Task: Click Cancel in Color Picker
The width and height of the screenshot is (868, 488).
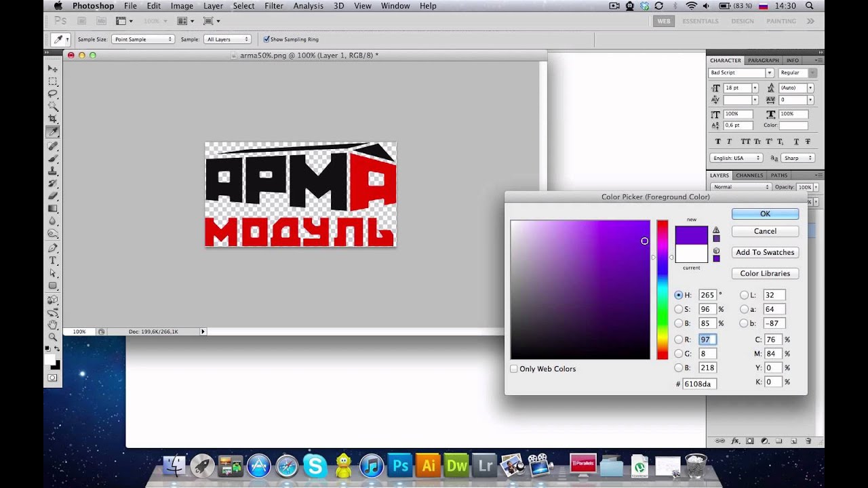Action: click(765, 231)
